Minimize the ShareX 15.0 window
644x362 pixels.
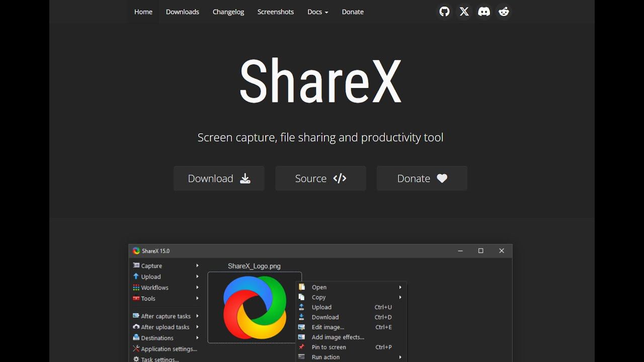[460, 251]
